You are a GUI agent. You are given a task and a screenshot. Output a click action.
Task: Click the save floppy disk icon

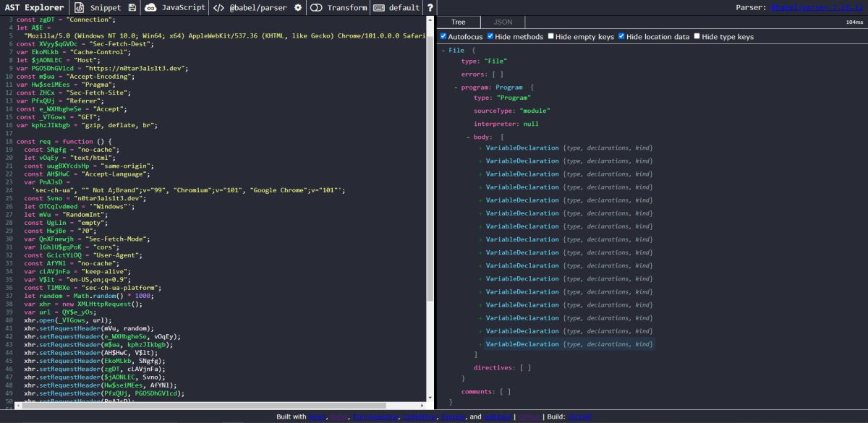point(132,8)
